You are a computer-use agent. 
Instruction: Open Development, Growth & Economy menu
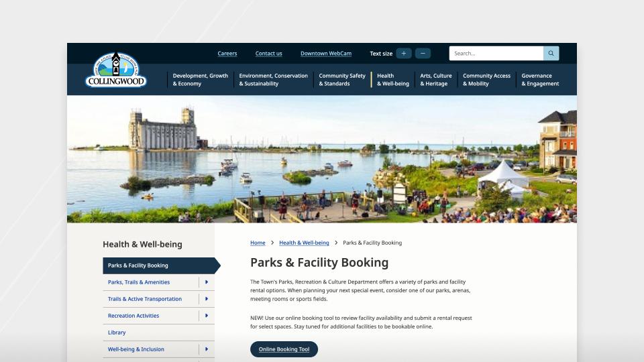pos(200,80)
